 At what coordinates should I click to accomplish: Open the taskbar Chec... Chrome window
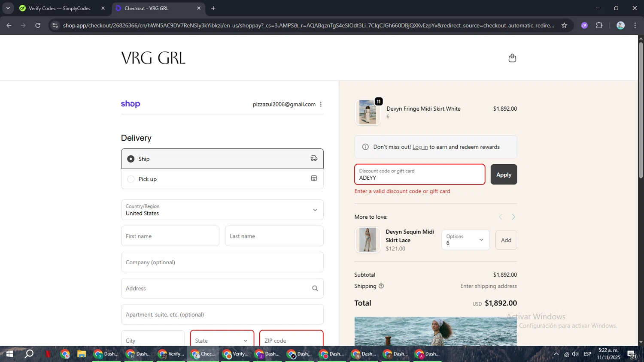[204, 354]
